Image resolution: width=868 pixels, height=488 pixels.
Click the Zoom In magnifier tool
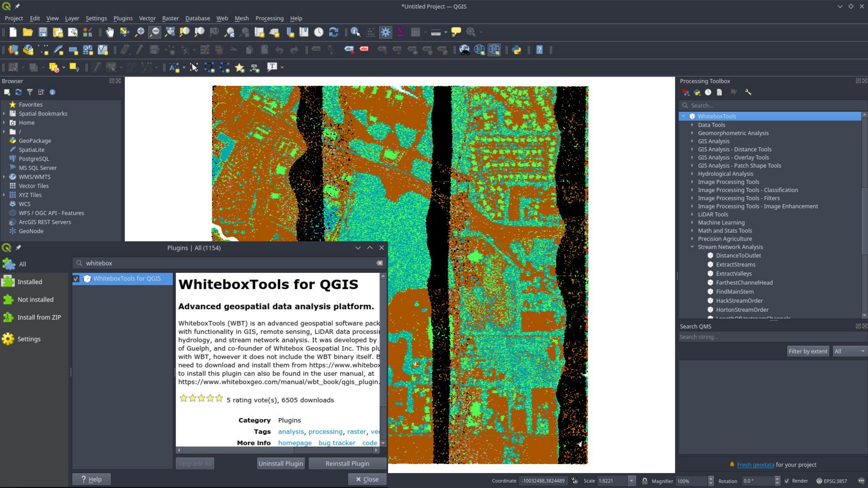tap(139, 32)
